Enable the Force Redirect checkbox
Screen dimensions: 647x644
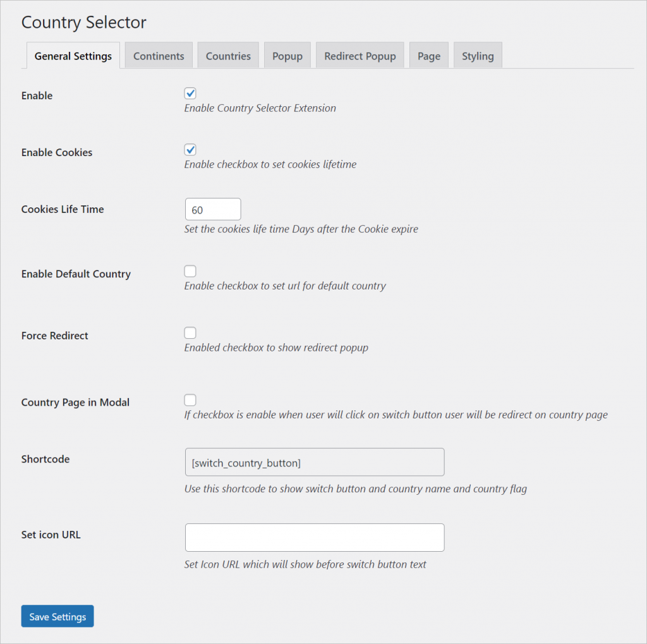(x=190, y=332)
